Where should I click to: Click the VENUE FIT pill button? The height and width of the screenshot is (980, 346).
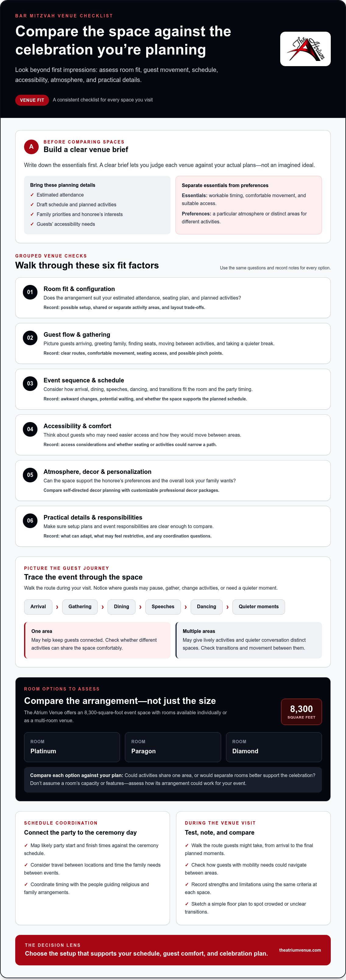32,100
